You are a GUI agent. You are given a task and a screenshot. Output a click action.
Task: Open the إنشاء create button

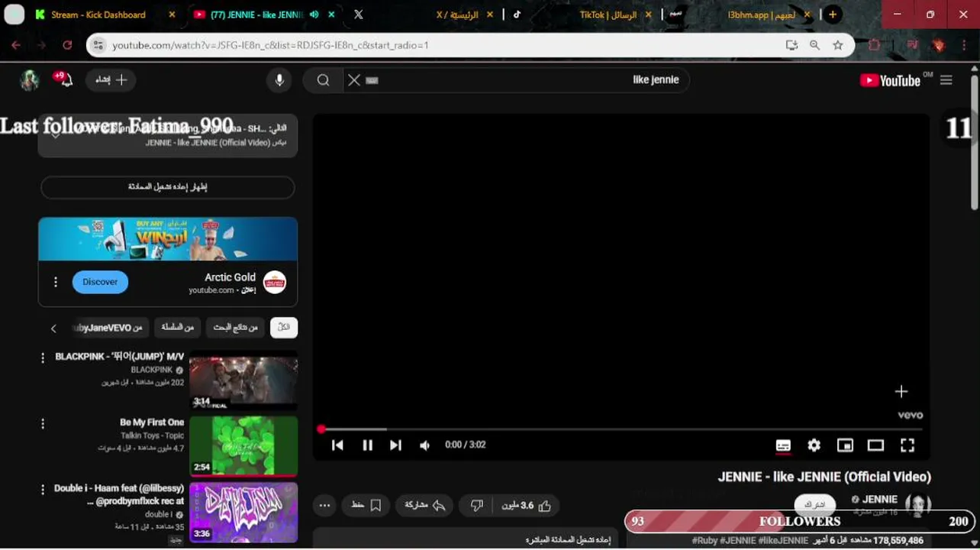(x=111, y=79)
